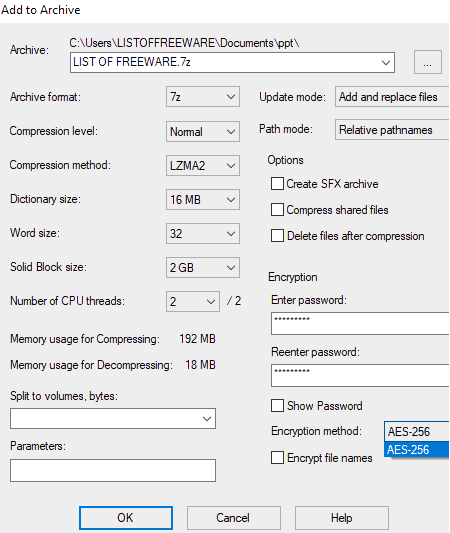The image size is (450, 533).
Task: Open the Compression method dropdown showing LZMA2
Action: [203, 166]
